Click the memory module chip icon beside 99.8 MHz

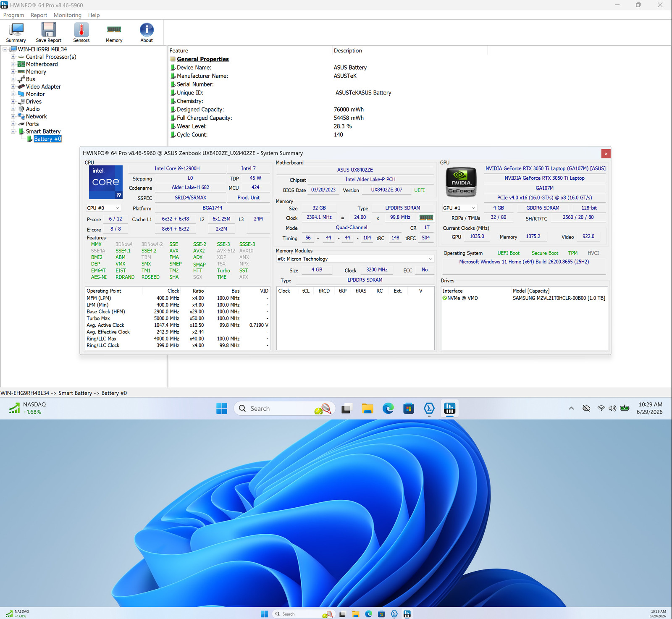tap(426, 218)
